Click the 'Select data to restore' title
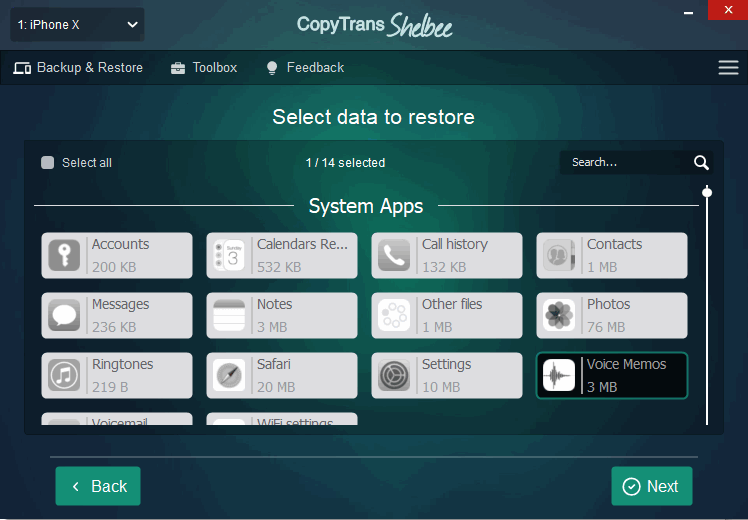This screenshot has width=748, height=520. coord(374,117)
